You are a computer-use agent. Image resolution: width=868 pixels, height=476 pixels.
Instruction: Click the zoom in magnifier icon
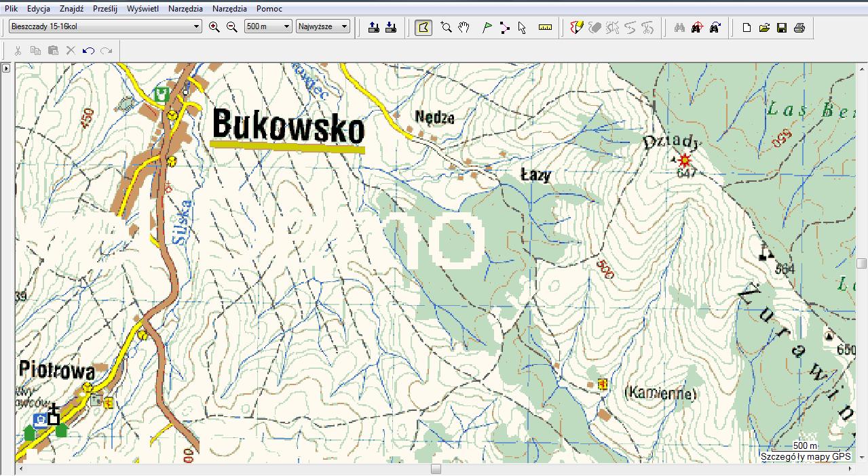click(214, 27)
